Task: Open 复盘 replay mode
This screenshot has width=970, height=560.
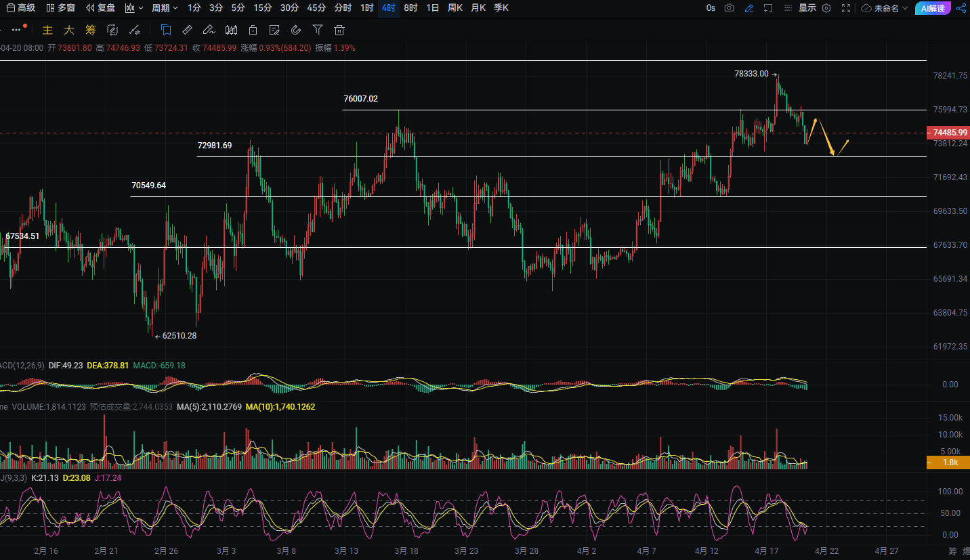Action: (x=100, y=8)
